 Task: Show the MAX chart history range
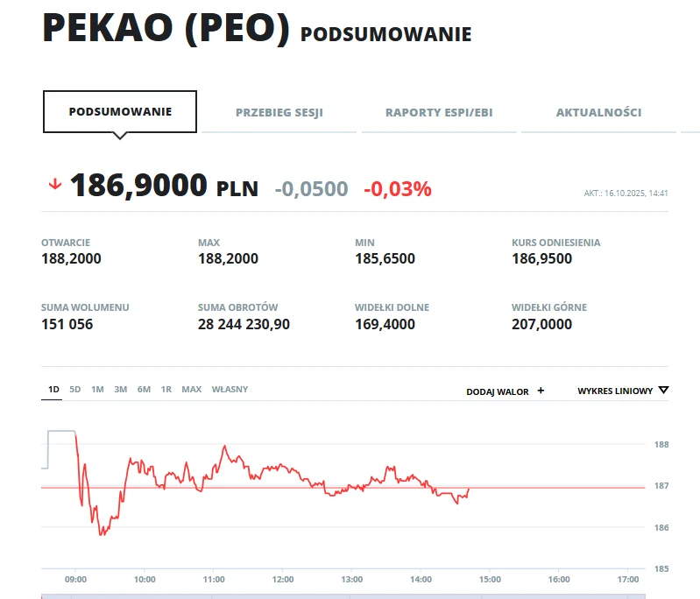point(191,389)
